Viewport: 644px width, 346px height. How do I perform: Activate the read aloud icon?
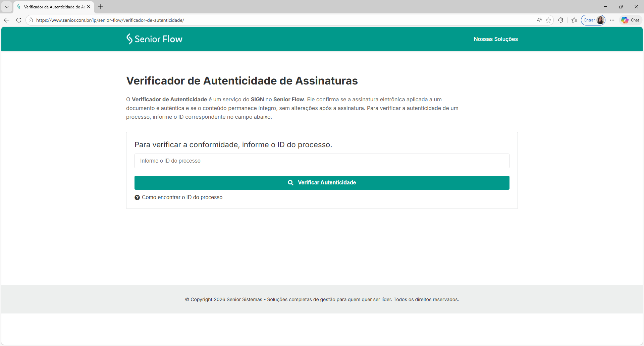pos(539,20)
